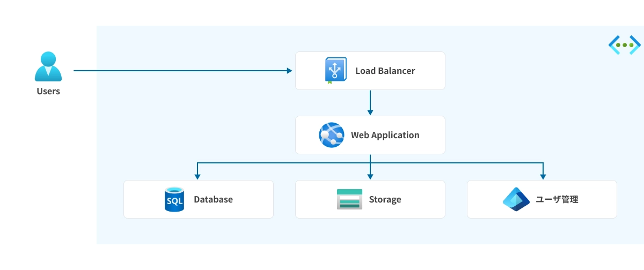Select arrow between Load Balancer and Web Application
The image size is (644, 270).
(x=370, y=102)
